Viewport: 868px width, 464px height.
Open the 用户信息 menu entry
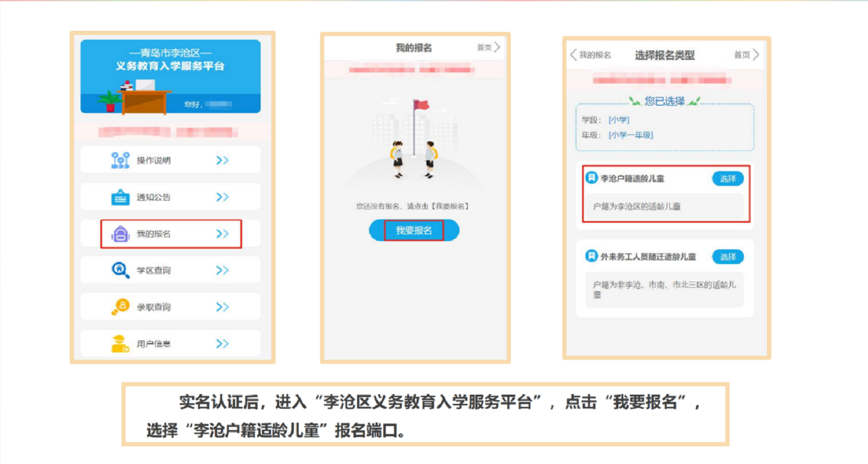[171, 344]
